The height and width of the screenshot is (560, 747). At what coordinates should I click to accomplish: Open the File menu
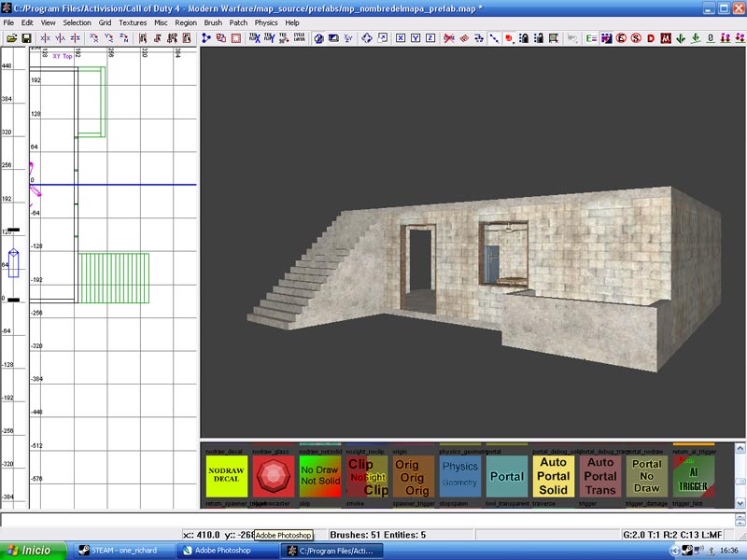point(8,22)
